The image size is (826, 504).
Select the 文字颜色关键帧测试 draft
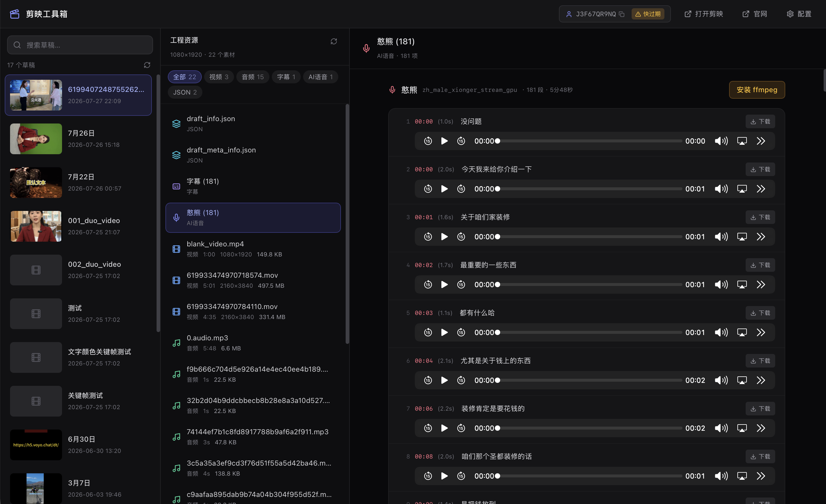coord(78,357)
